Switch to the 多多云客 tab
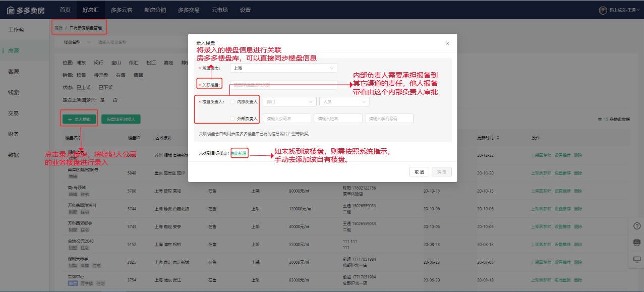 pyautogui.click(x=122, y=9)
